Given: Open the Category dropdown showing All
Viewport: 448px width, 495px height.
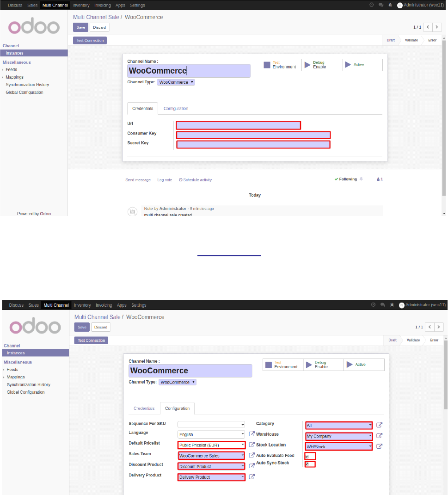Looking at the screenshot, I should point(339,425).
